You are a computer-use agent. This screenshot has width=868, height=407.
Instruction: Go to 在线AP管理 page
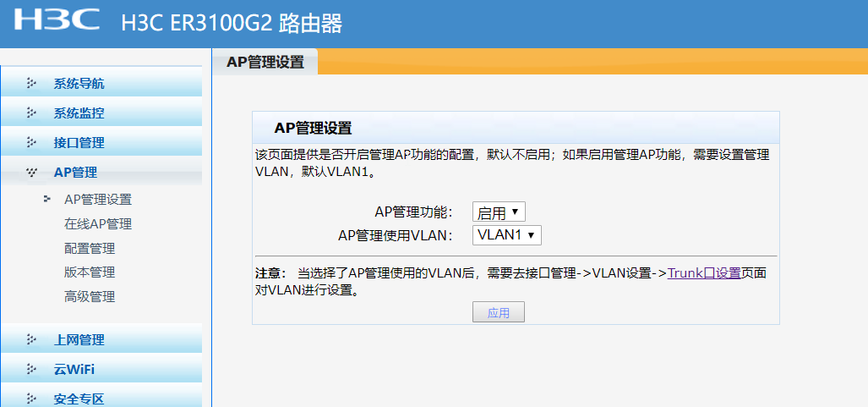[98, 224]
